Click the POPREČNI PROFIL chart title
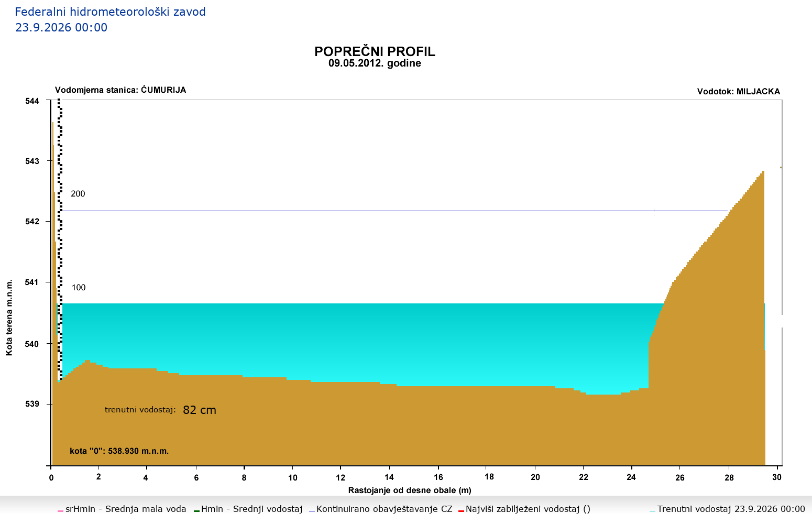Screen dimensions: 812x524 coord(375,51)
